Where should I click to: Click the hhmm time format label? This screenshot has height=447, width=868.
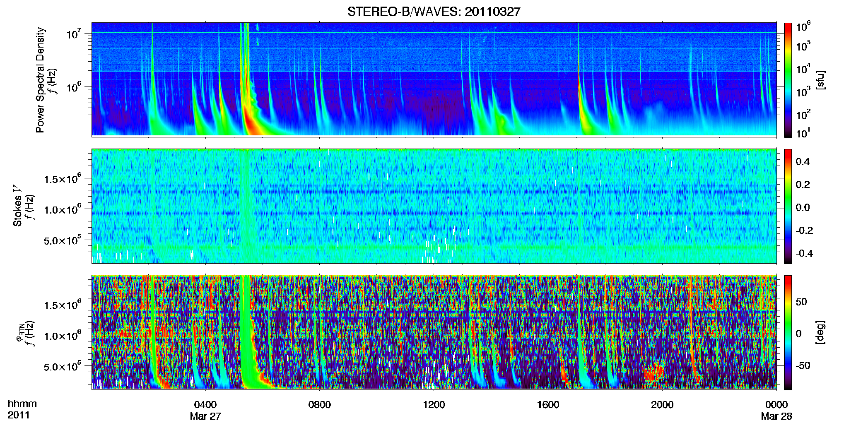(22, 404)
